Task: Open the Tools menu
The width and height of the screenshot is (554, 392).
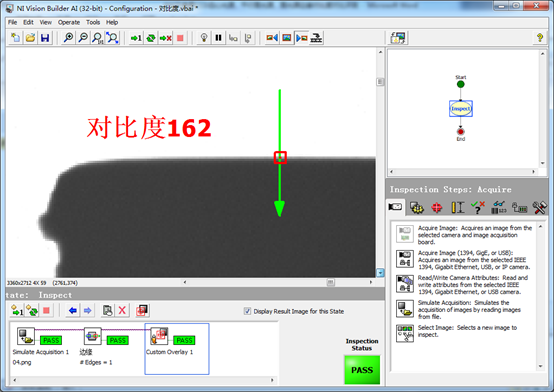Action: 93,22
